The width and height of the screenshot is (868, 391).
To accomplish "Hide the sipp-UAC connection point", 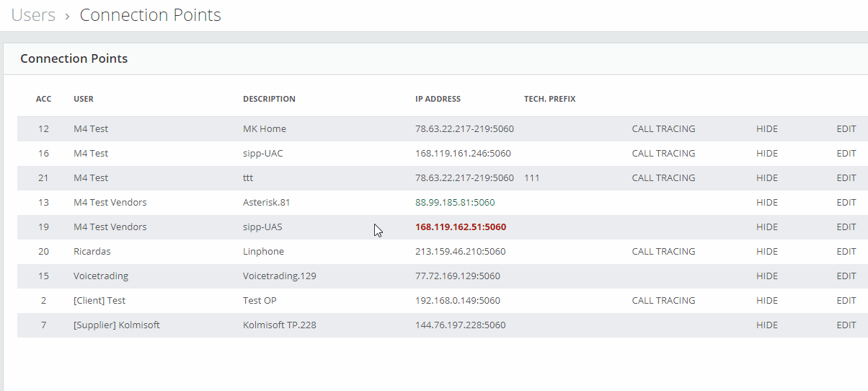I will (767, 154).
